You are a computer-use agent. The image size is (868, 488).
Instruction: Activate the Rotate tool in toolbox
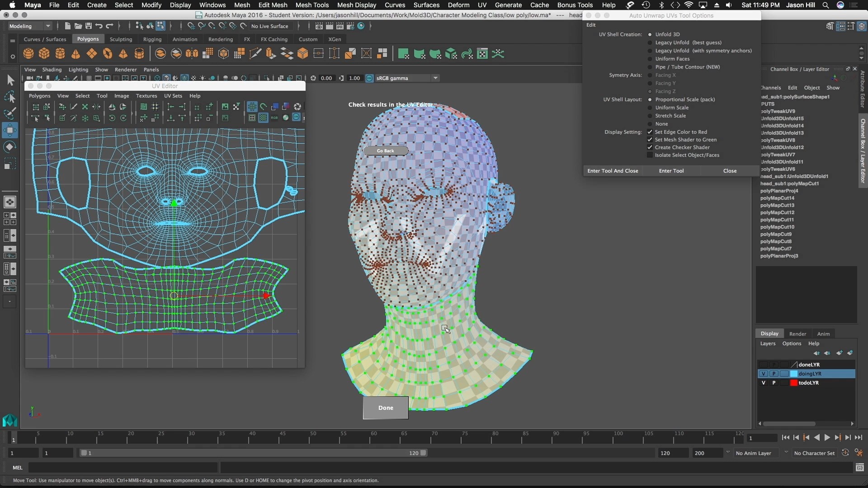click(10, 147)
